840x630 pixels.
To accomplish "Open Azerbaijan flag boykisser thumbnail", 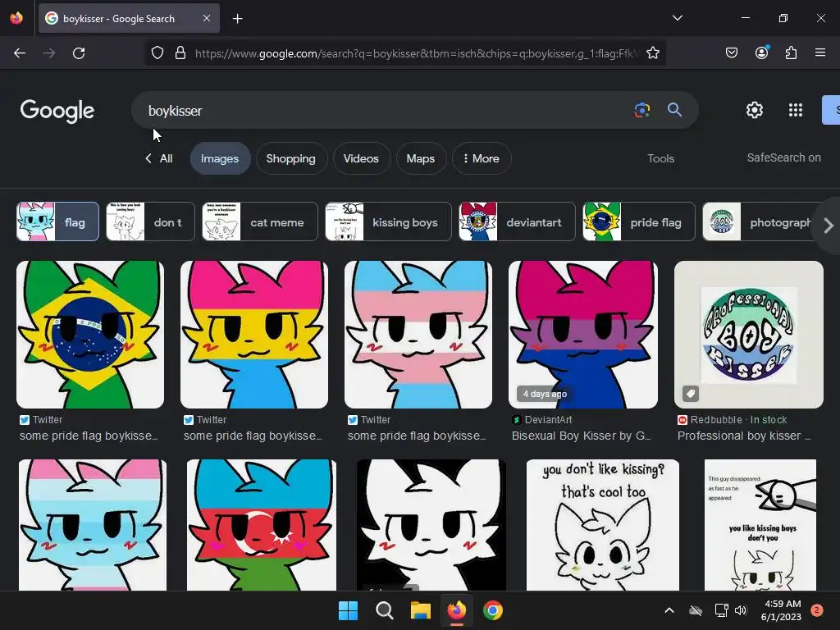I will tap(262, 525).
